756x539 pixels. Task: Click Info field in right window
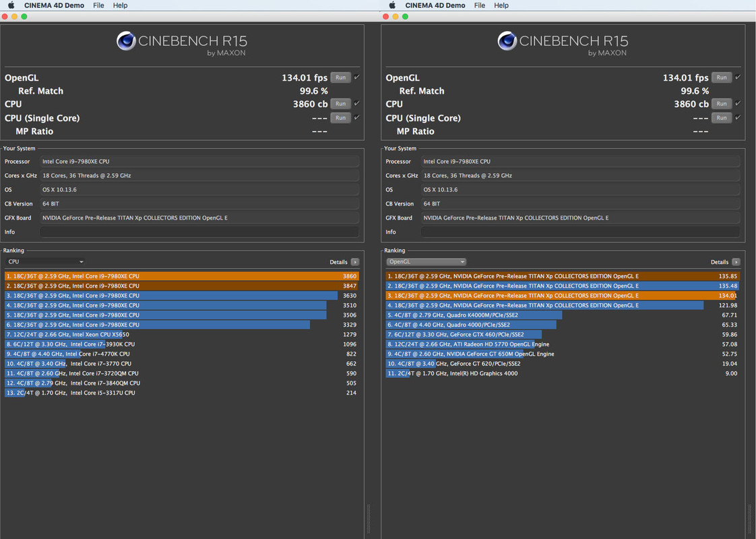click(x=580, y=232)
